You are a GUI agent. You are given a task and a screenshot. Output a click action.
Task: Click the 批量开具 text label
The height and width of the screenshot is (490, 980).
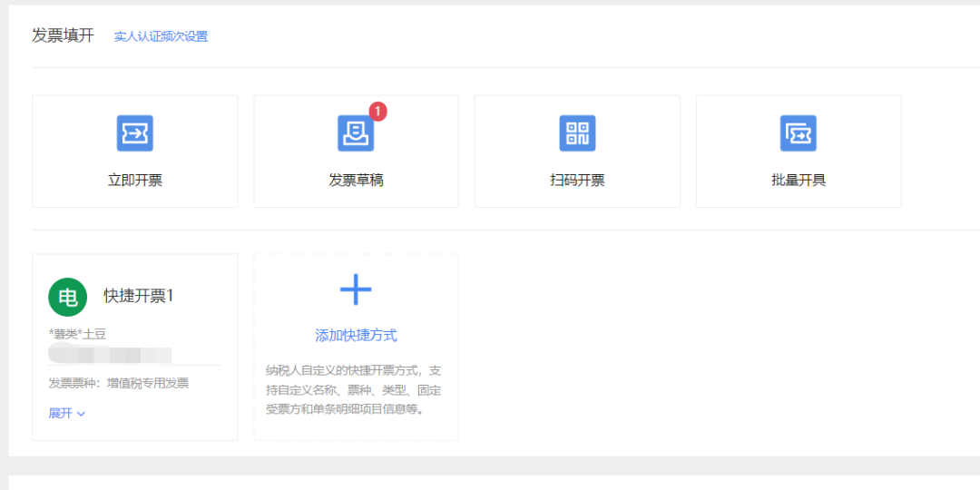click(x=799, y=180)
